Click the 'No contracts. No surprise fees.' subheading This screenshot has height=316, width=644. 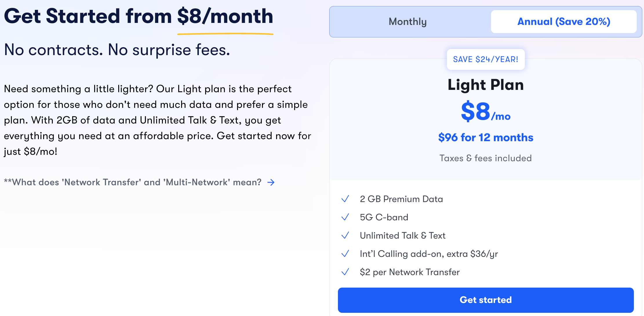117,50
